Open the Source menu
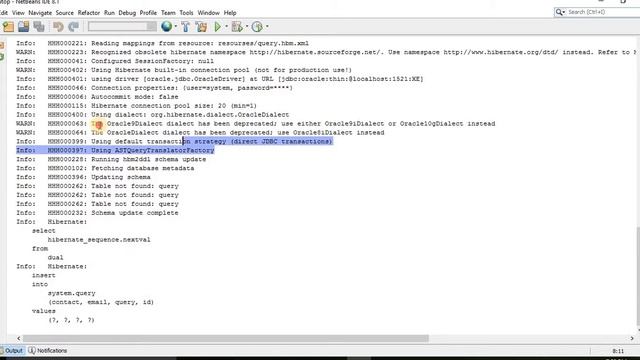 tap(64, 13)
